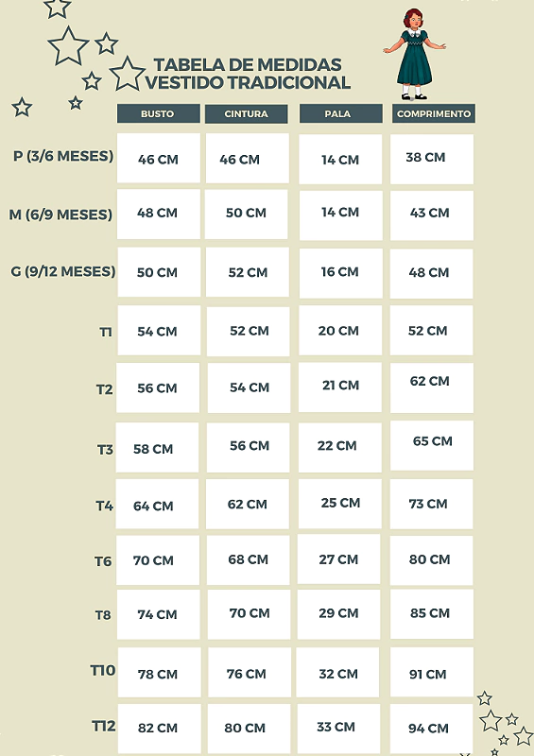Click the girl in green dress illustration
Viewport: 534px width, 756px height.
tap(414, 54)
